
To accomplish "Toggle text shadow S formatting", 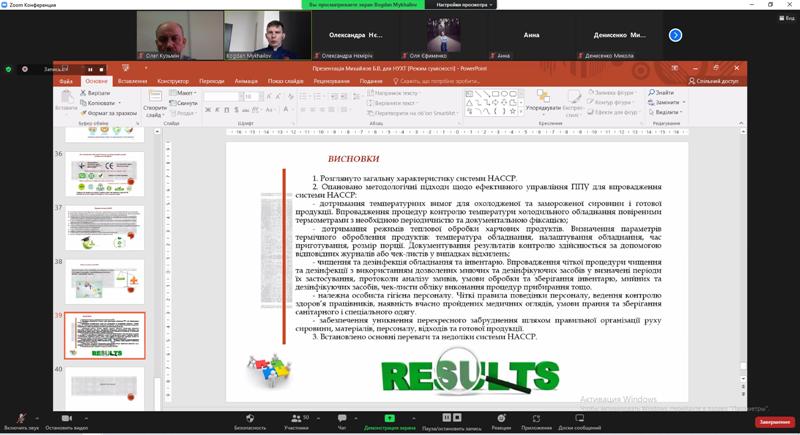I will point(236,110).
